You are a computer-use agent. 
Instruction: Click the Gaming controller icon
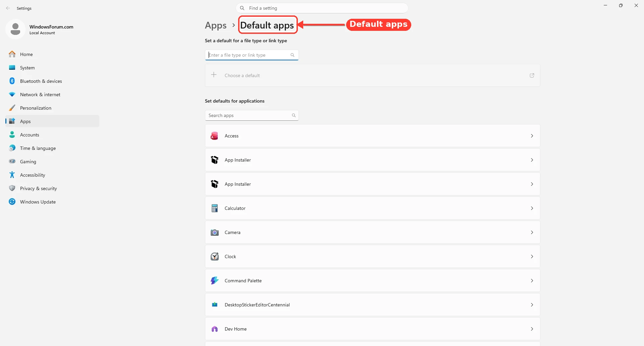pyautogui.click(x=12, y=161)
